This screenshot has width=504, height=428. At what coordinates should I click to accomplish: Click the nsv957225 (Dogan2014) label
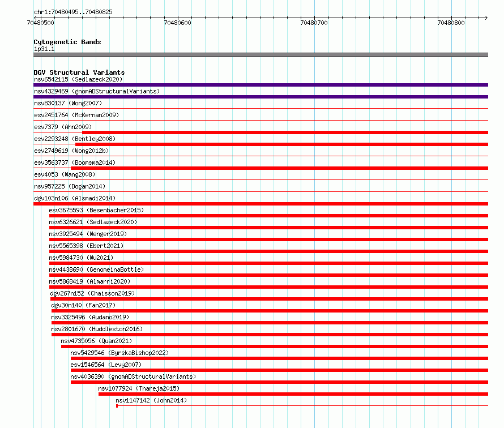tap(70, 186)
